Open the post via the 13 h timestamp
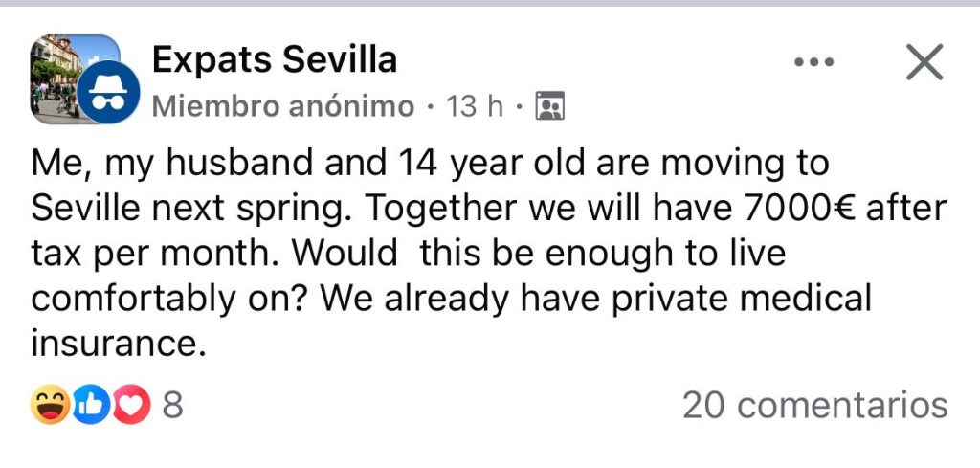 point(475,106)
